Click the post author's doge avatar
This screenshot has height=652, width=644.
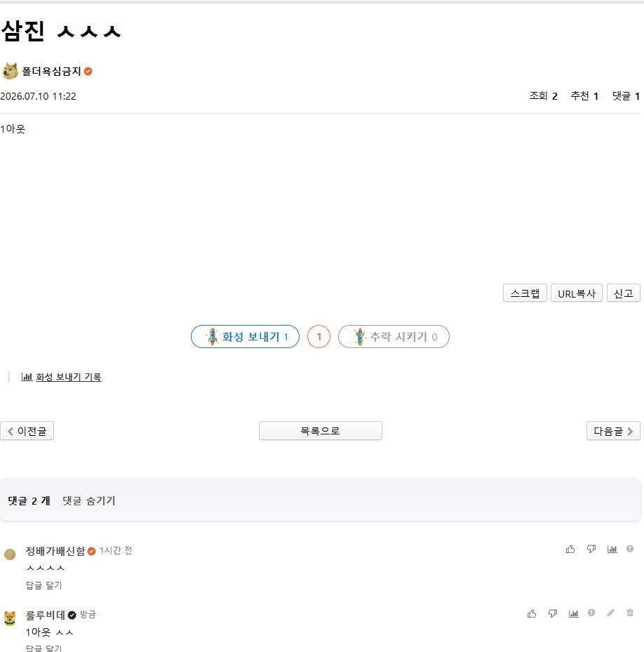[x=10, y=71]
